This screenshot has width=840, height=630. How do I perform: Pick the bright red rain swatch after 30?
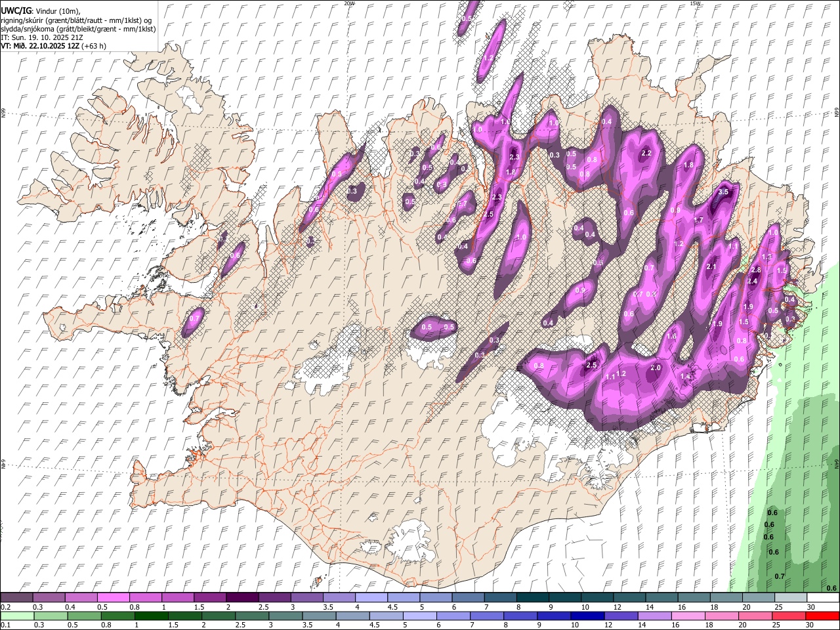click(821, 616)
